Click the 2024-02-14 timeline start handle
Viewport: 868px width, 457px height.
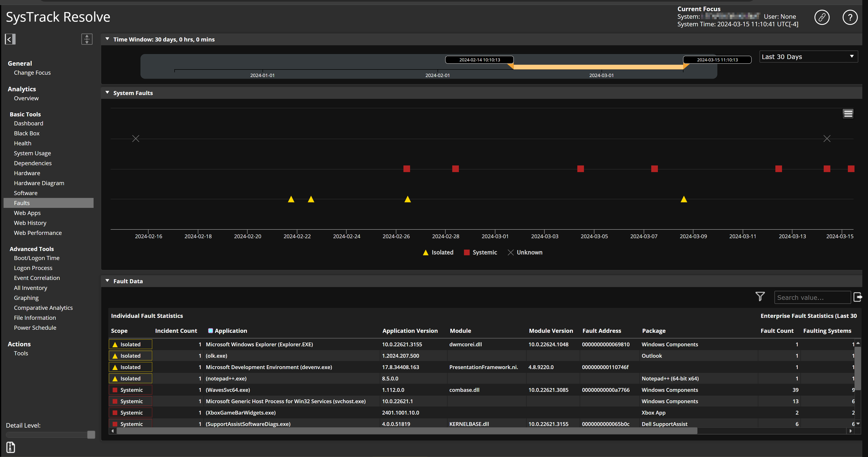(479, 59)
